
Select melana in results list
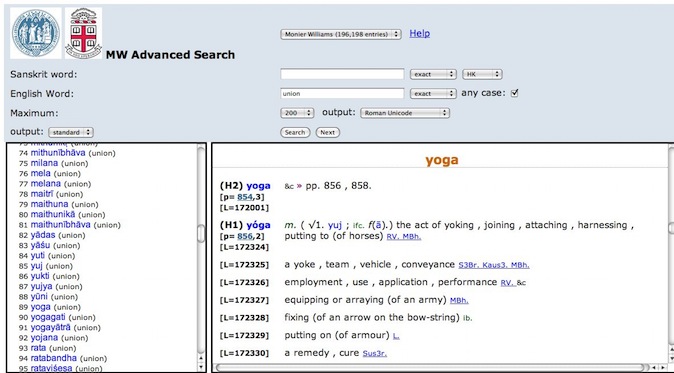(x=46, y=184)
